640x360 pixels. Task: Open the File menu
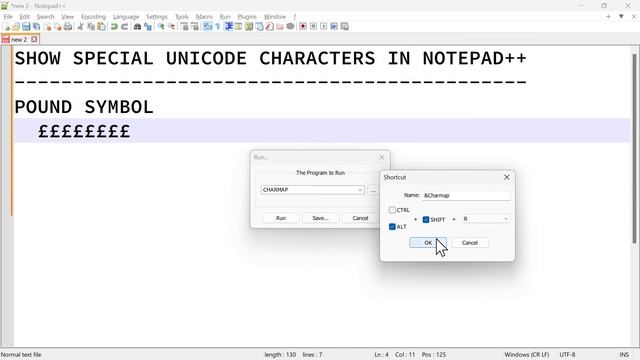tap(8, 17)
